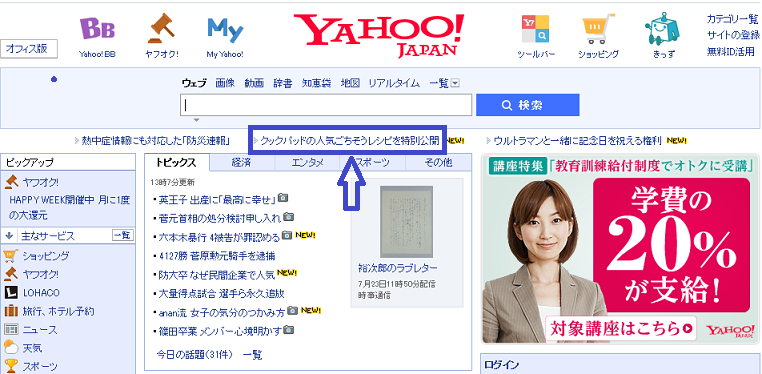Switch to the スポーツ news tab
Screen dimensions: 762x374
372,163
